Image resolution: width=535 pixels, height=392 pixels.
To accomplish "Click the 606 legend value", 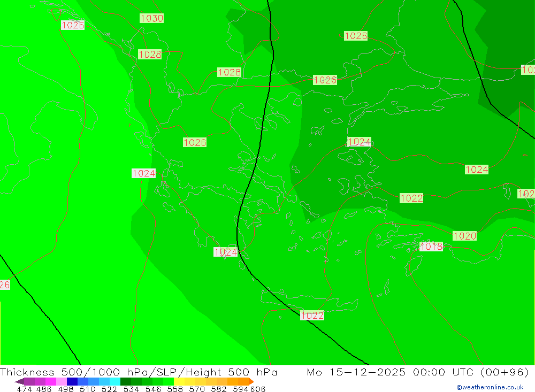I will tap(258, 389).
